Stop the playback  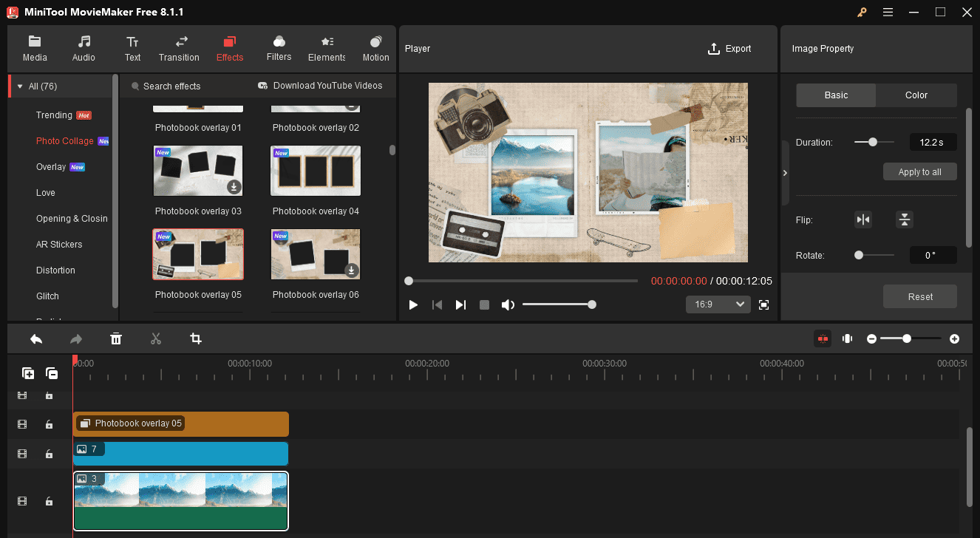click(484, 304)
